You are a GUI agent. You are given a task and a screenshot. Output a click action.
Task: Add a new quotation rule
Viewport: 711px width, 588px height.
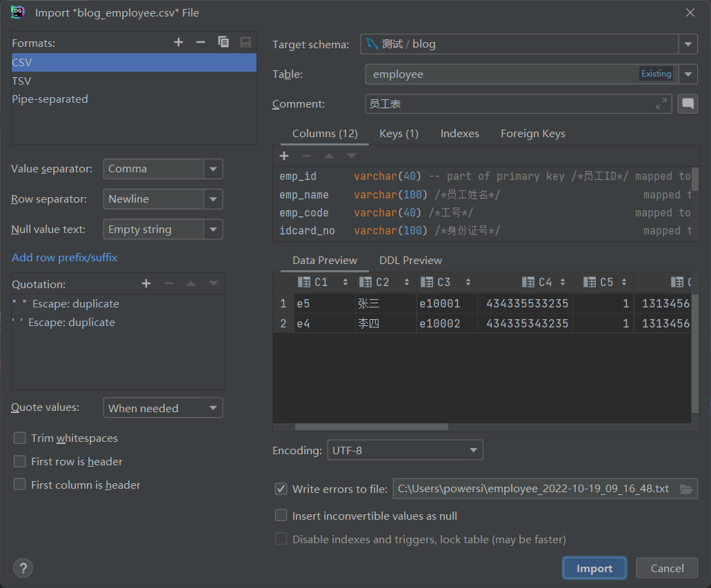click(x=146, y=283)
